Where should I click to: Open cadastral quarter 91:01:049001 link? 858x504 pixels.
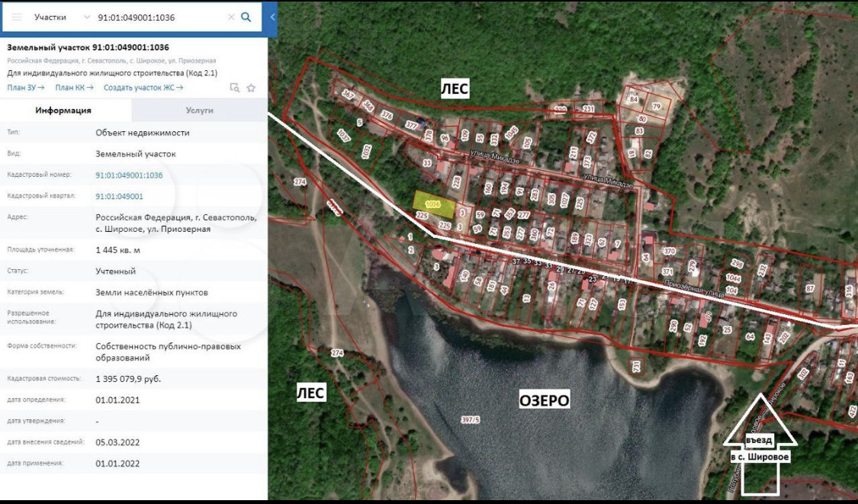(x=119, y=197)
